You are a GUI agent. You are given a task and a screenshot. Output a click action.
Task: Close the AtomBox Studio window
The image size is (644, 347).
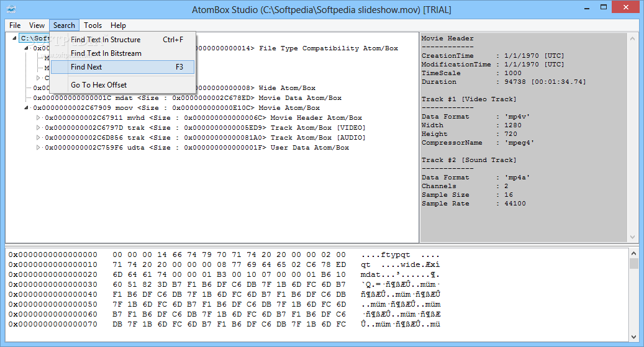[x=627, y=7]
